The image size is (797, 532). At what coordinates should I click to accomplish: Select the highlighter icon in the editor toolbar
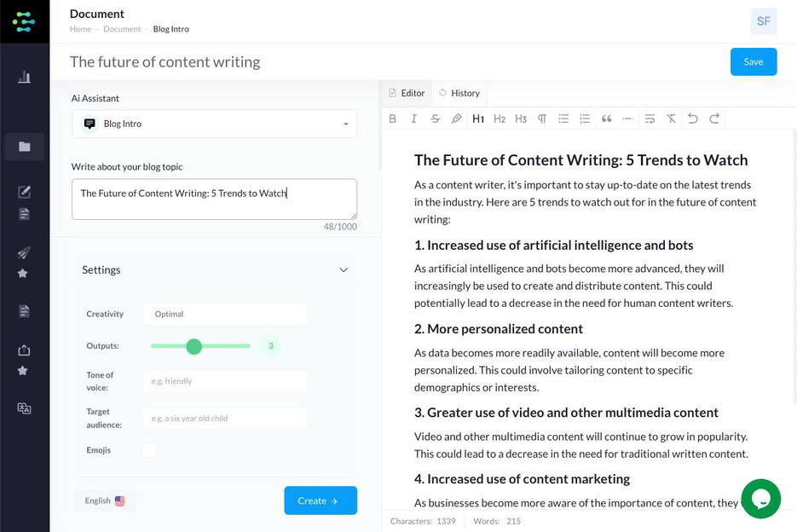click(457, 119)
